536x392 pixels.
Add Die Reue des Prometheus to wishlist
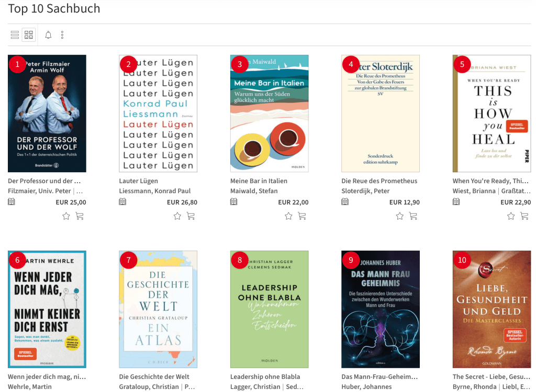coord(400,216)
